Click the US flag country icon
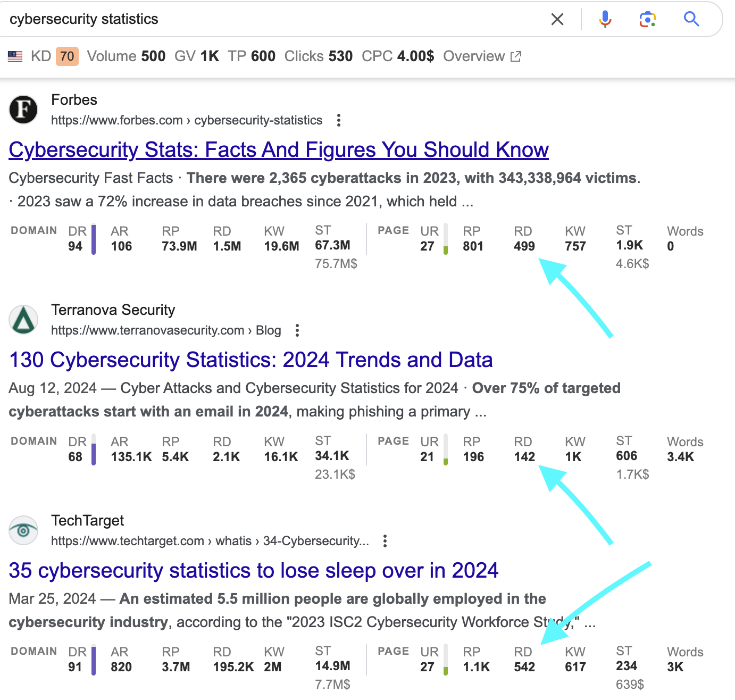The height and width of the screenshot is (700, 735). (x=15, y=56)
